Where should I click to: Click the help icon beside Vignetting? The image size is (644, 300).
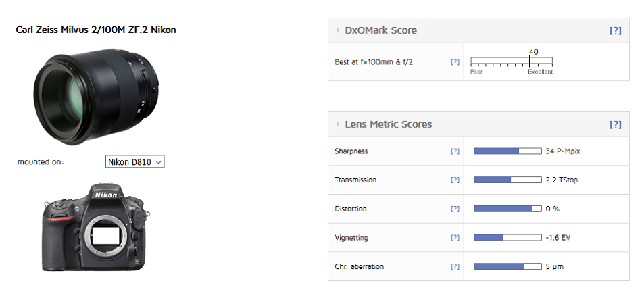coord(455,238)
